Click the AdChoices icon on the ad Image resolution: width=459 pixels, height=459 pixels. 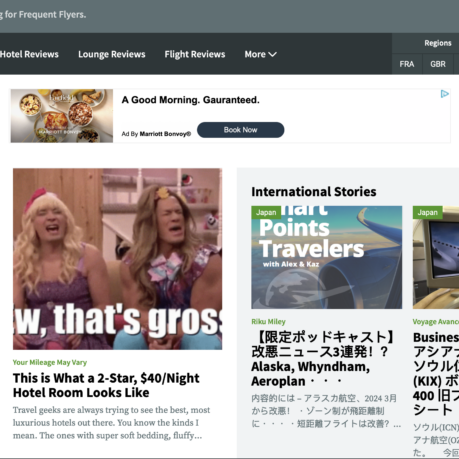[444, 94]
